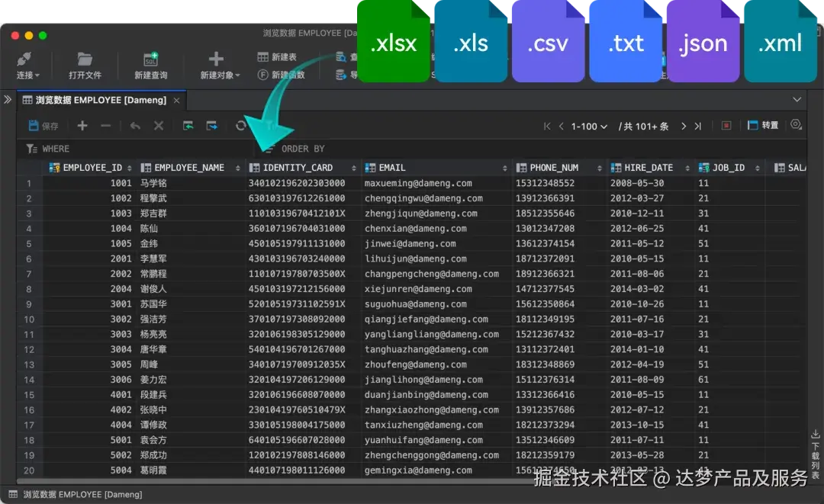This screenshot has width=824, height=504.
Task: Open the 下载列表 download list
Action: (815, 454)
